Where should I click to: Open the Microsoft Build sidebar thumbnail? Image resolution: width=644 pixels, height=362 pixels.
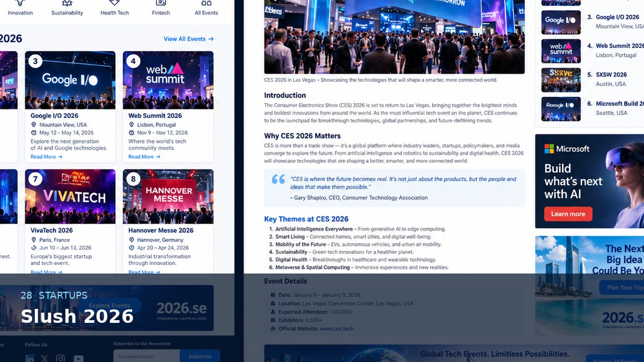(561, 109)
